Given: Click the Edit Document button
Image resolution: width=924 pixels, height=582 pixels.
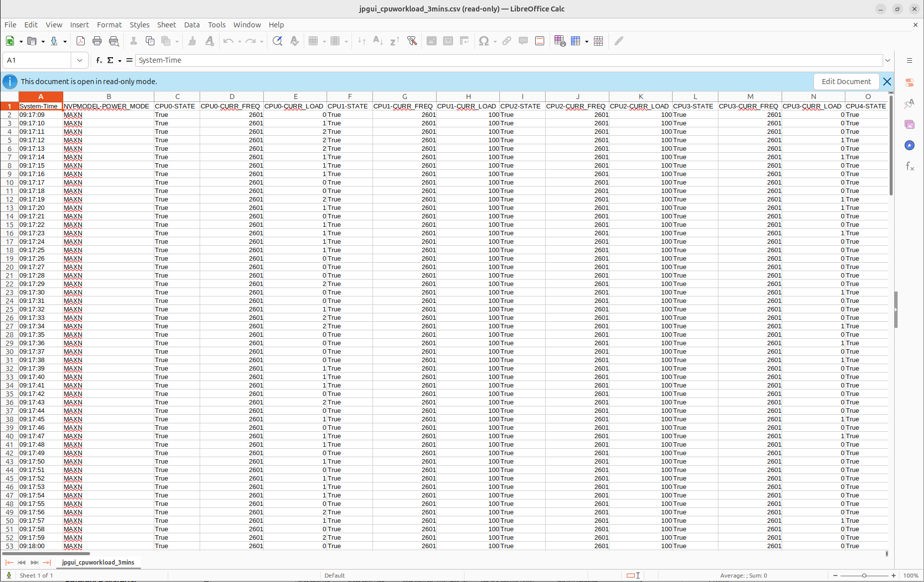Looking at the screenshot, I should click(x=846, y=81).
